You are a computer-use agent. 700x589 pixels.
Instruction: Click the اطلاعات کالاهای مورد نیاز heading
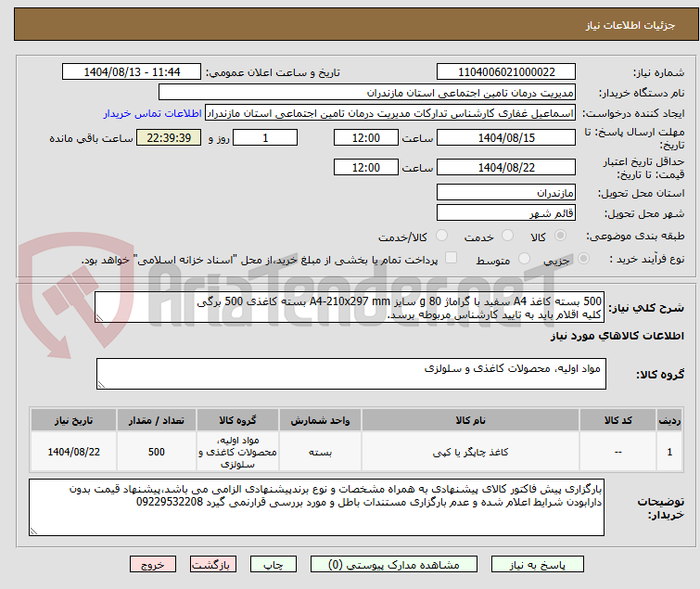[x=617, y=336]
